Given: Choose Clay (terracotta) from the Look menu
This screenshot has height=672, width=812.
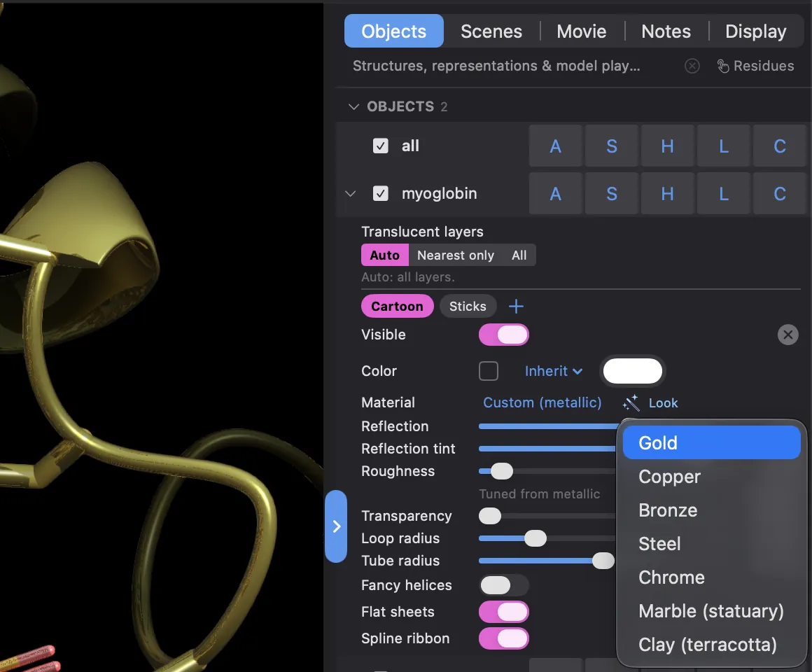Looking at the screenshot, I should tap(711, 645).
